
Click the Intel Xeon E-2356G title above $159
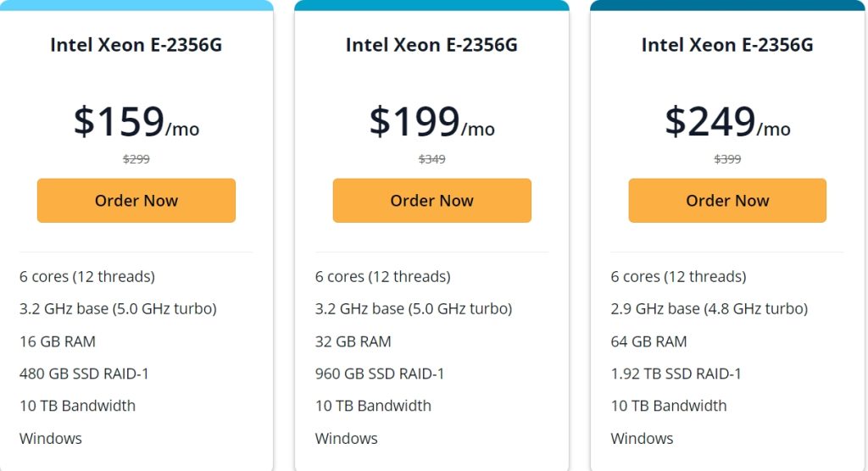click(136, 45)
